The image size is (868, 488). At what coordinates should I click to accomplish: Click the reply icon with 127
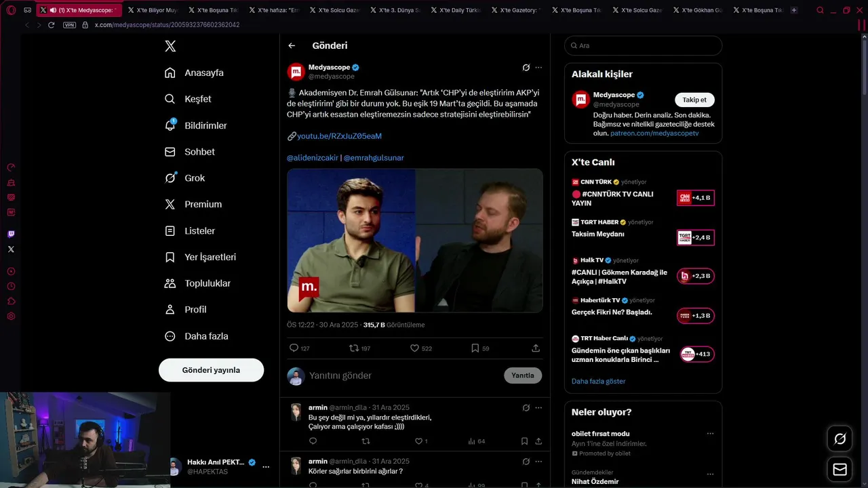tap(299, 348)
